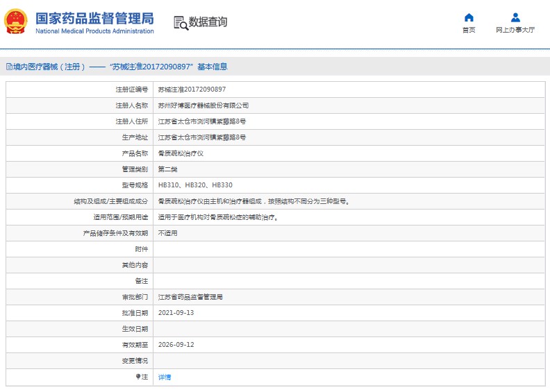Click the 数据查询 heading text
The image size is (550, 392).
pos(208,22)
